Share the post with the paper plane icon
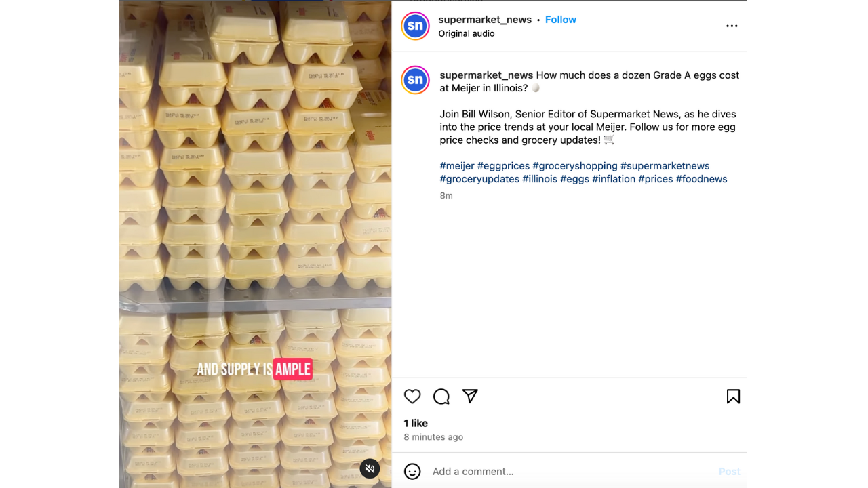This screenshot has height=488, width=868. pyautogui.click(x=470, y=396)
